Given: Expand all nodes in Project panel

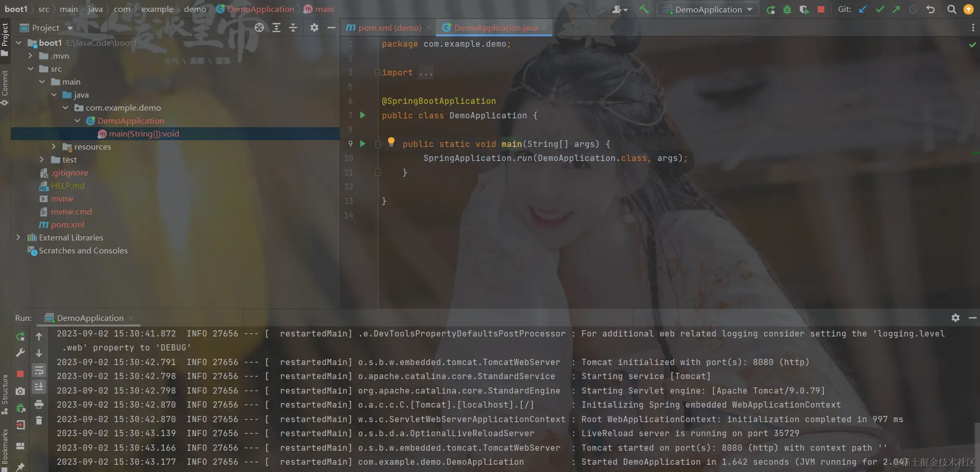Looking at the screenshot, I should pyautogui.click(x=276, y=28).
